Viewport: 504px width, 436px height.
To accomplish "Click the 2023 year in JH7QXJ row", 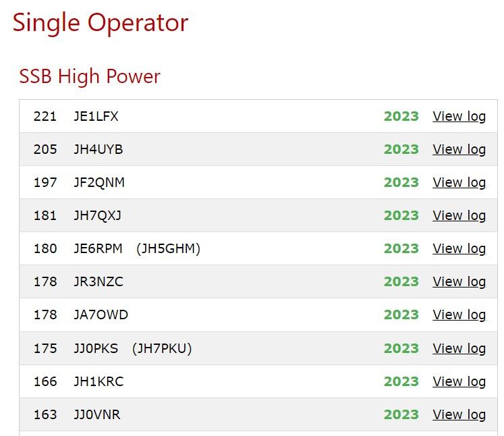I will (x=401, y=216).
